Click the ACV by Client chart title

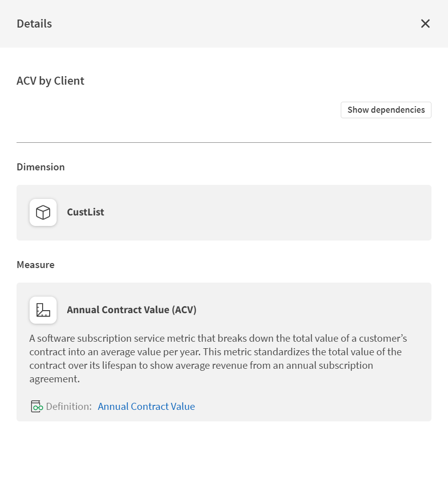tap(51, 81)
